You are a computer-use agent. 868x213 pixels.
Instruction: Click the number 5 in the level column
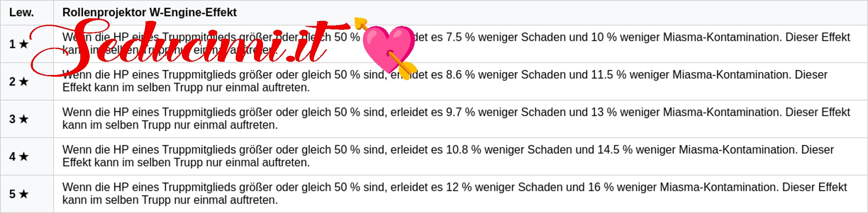(12, 194)
